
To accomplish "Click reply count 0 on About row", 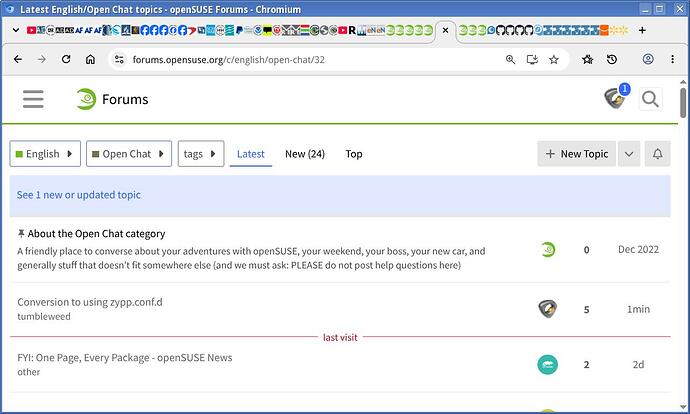I will point(586,250).
